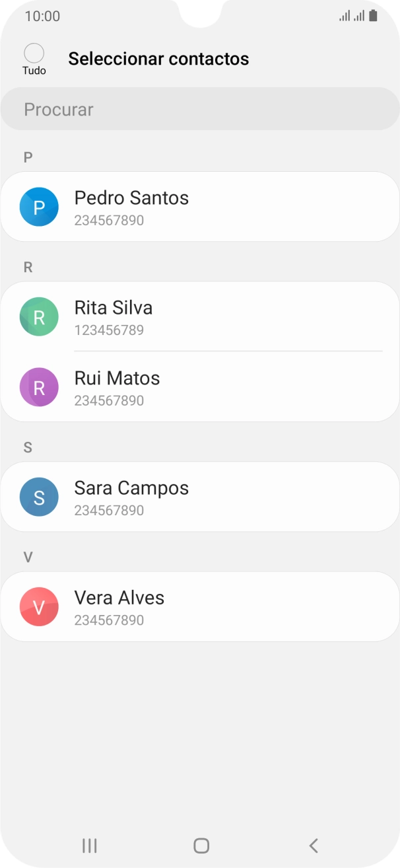400x868 pixels.
Task: Tap Pedro Santos phone number 234567890
Action: coord(110,220)
